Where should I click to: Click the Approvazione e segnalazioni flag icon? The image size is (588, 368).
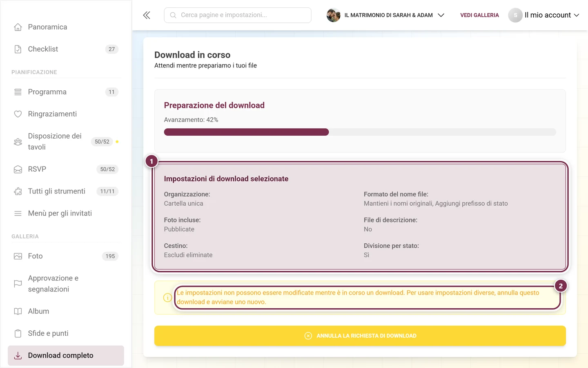(18, 284)
